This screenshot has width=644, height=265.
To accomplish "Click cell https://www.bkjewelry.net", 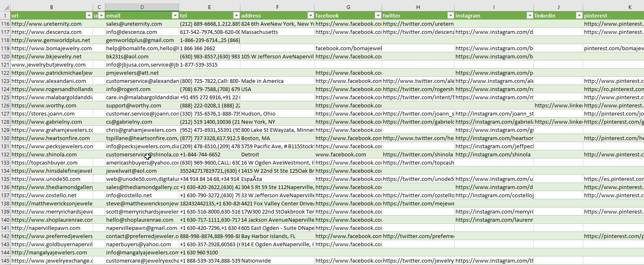I will pyautogui.click(x=52, y=56).
